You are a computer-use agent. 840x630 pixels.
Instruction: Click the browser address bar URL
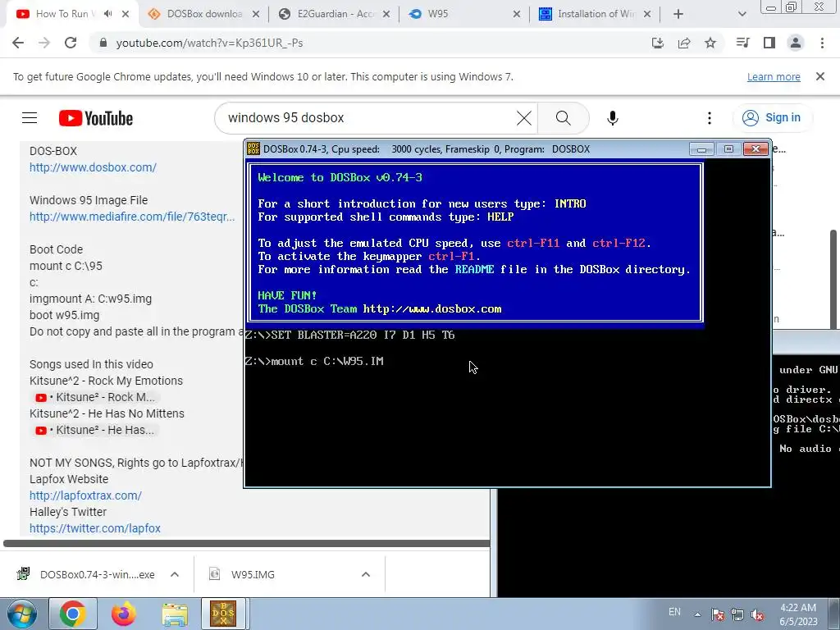[x=209, y=43]
